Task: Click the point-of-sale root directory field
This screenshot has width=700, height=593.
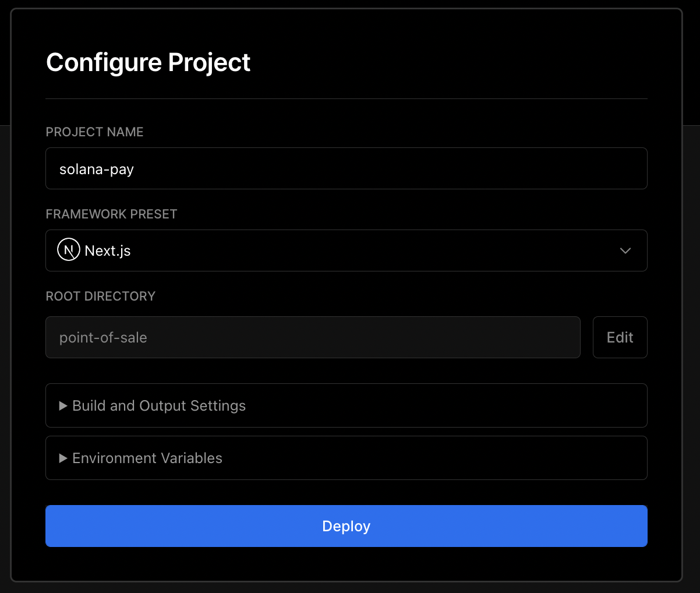Action: point(313,337)
